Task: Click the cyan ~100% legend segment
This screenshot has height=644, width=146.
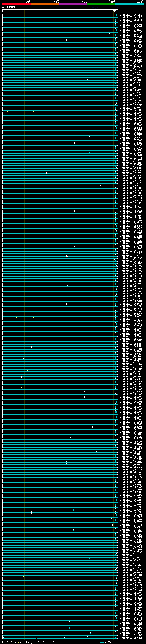Action: click(129, 4)
